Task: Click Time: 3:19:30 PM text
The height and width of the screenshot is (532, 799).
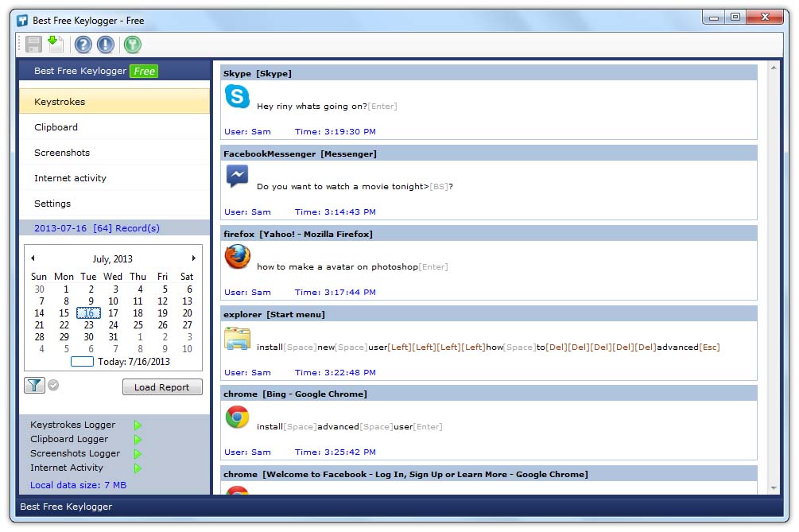Action: click(336, 131)
